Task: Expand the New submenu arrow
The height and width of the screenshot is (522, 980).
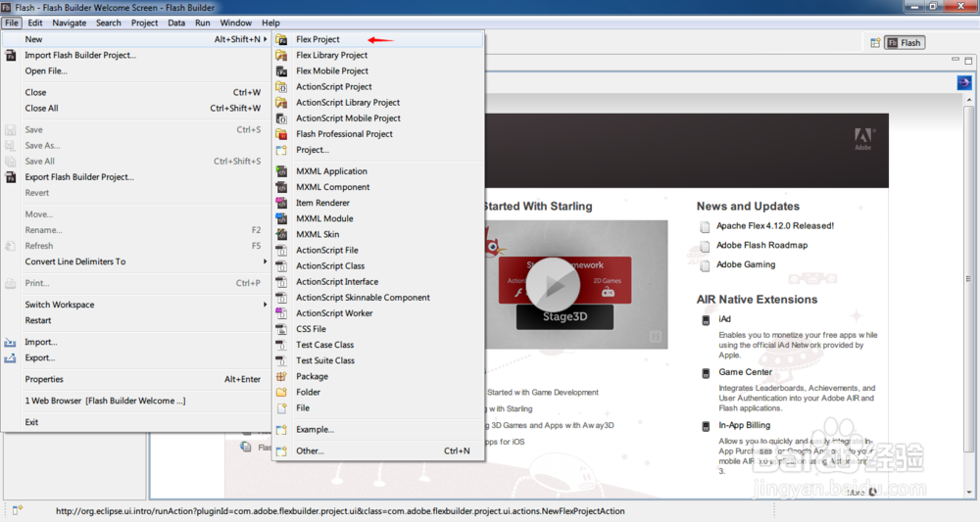Action: click(x=266, y=39)
